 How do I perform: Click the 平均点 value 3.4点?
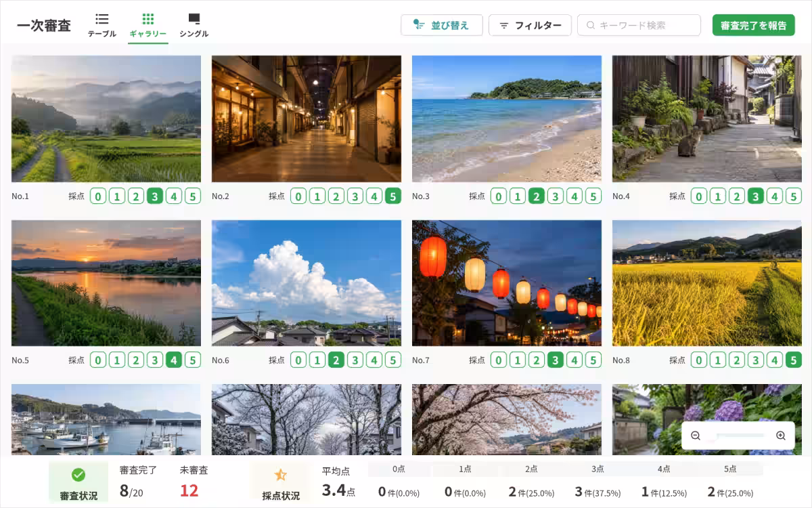[338, 490]
